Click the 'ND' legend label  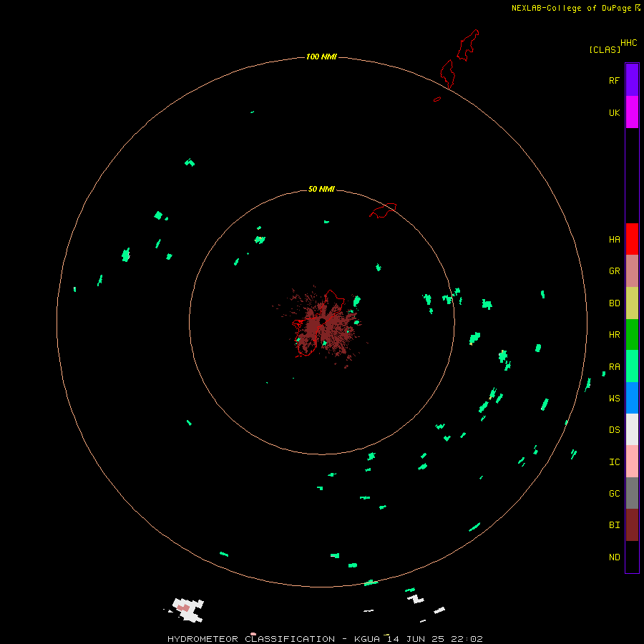pyautogui.click(x=614, y=557)
